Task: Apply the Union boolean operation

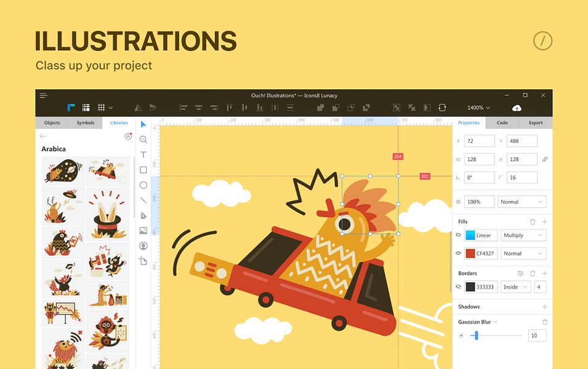Action: pyautogui.click(x=321, y=108)
